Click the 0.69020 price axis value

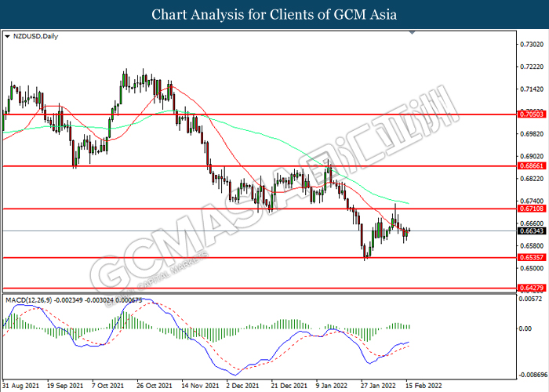tap(532, 157)
